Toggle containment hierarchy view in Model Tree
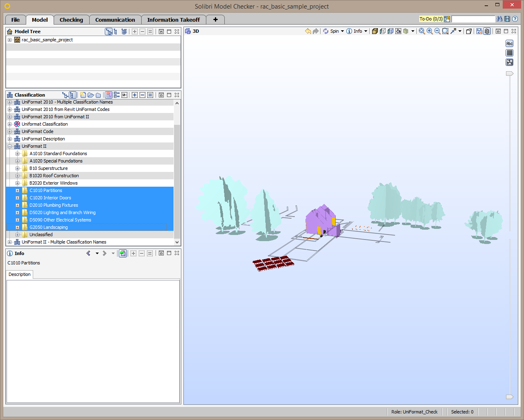The height and width of the screenshot is (420, 524). pyautogui.click(x=108, y=32)
